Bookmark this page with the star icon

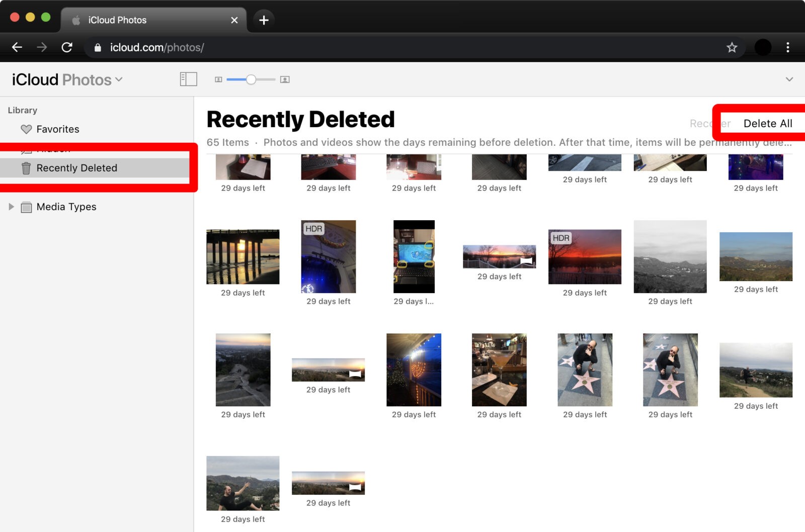pyautogui.click(x=732, y=47)
